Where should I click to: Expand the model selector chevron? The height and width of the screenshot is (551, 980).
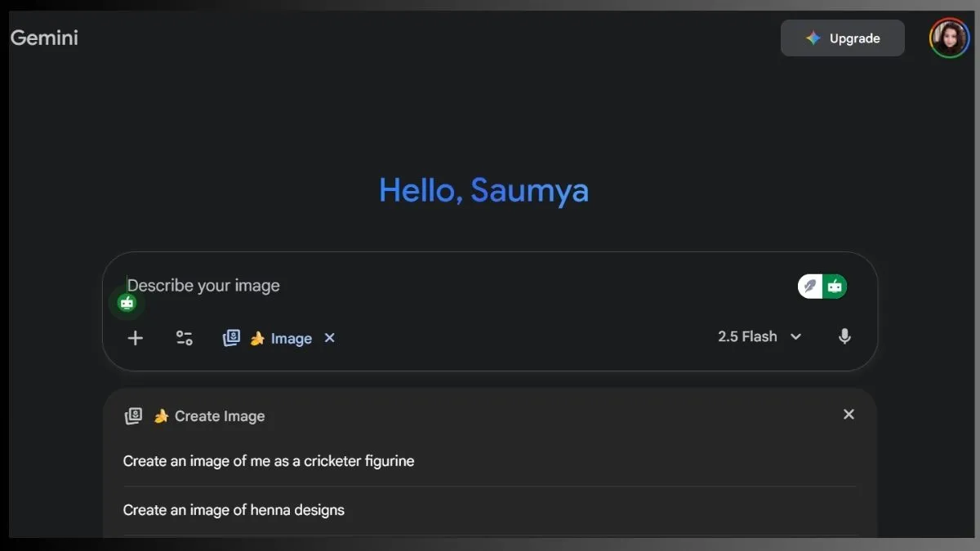click(x=796, y=335)
